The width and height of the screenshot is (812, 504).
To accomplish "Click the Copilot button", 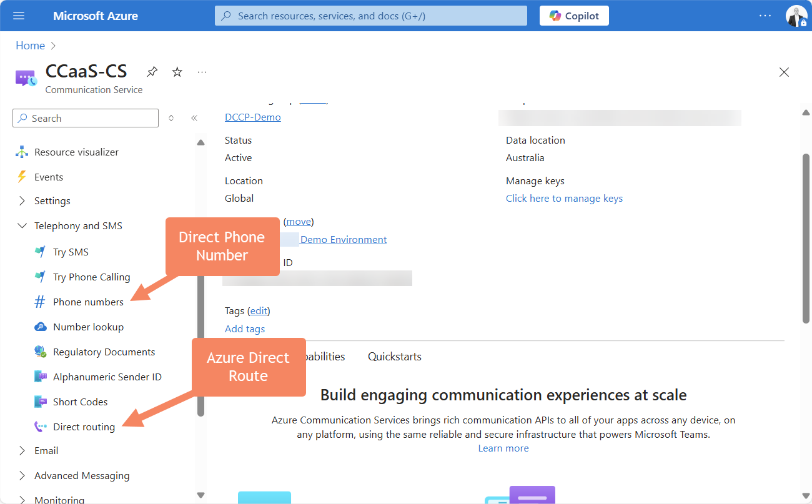I will [x=573, y=16].
